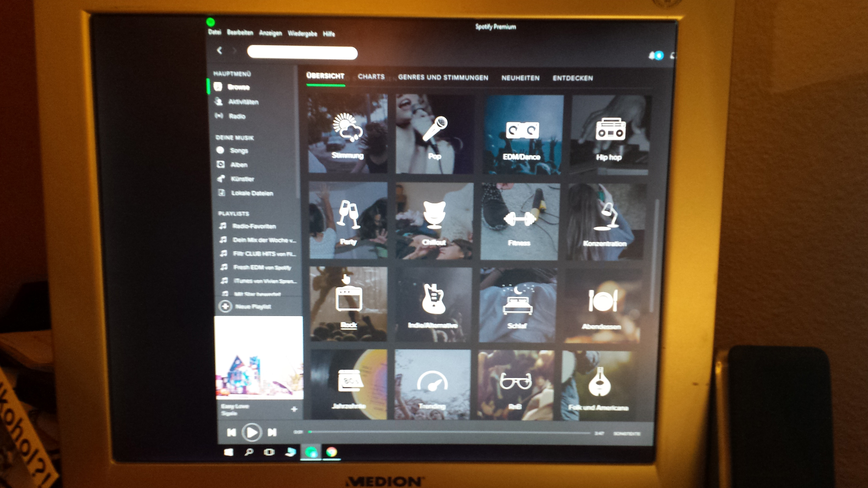Click the Spotify taskbar icon

311,452
